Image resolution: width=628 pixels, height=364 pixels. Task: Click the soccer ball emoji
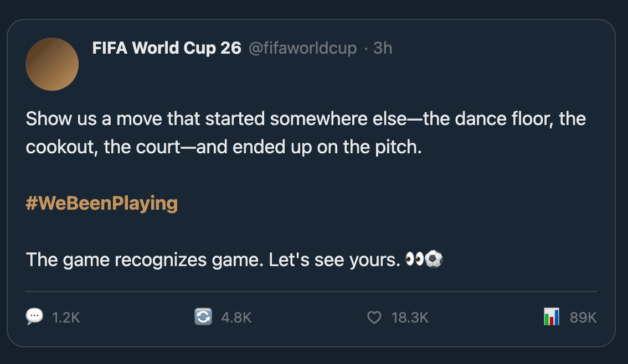click(x=434, y=259)
